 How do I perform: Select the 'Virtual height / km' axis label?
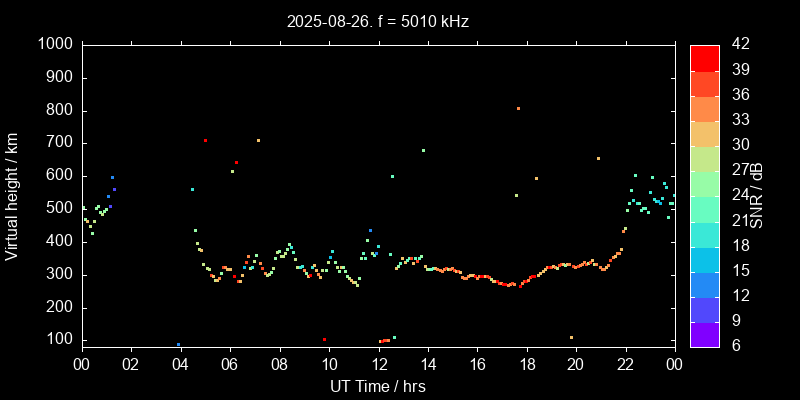(x=12, y=196)
